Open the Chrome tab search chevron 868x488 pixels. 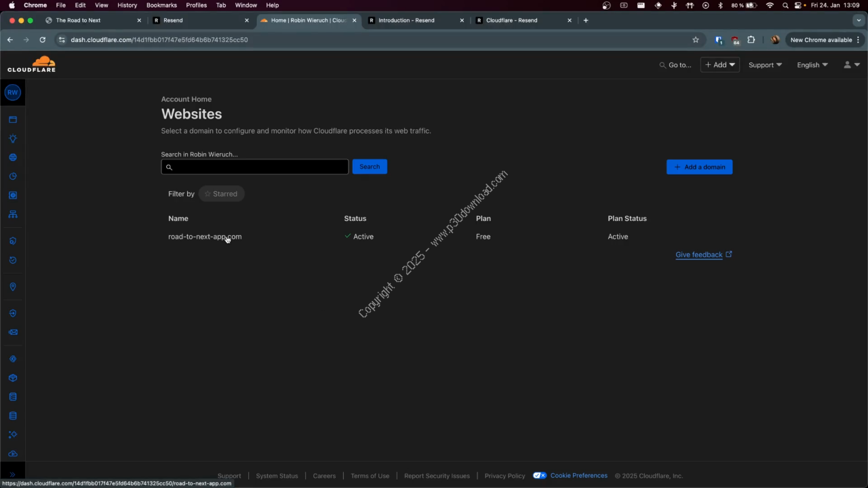pyautogui.click(x=859, y=20)
